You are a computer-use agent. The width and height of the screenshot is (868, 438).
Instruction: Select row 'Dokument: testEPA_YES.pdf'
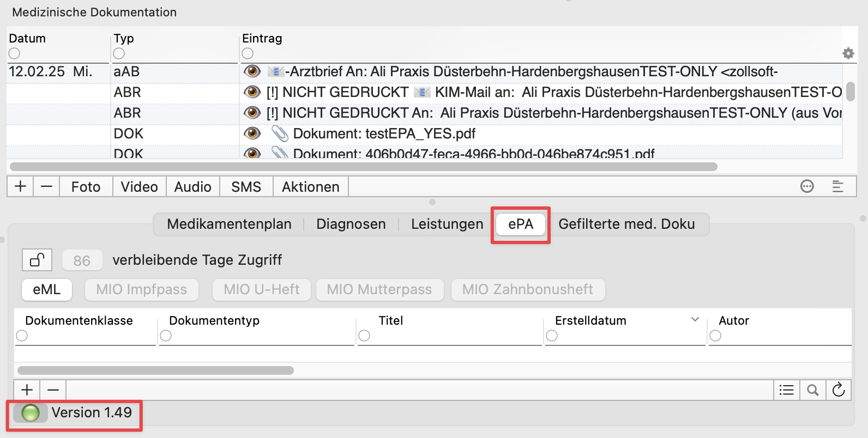click(424, 133)
